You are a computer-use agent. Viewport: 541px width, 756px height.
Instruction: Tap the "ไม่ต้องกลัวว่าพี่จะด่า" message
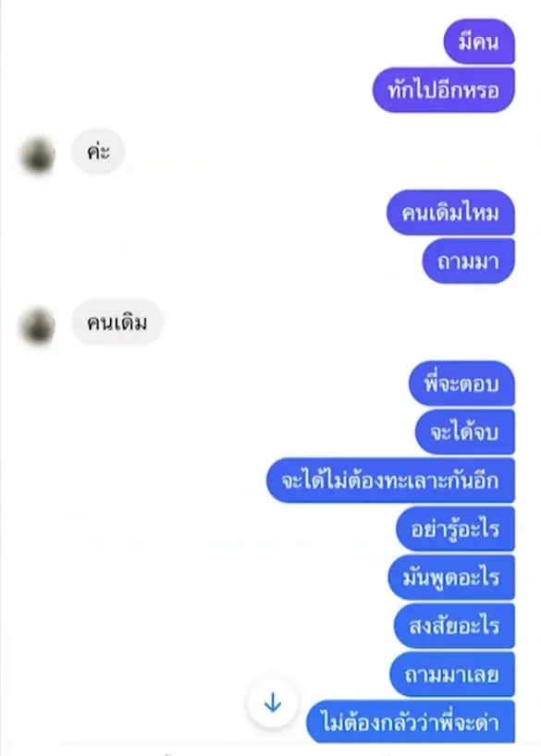(411, 722)
